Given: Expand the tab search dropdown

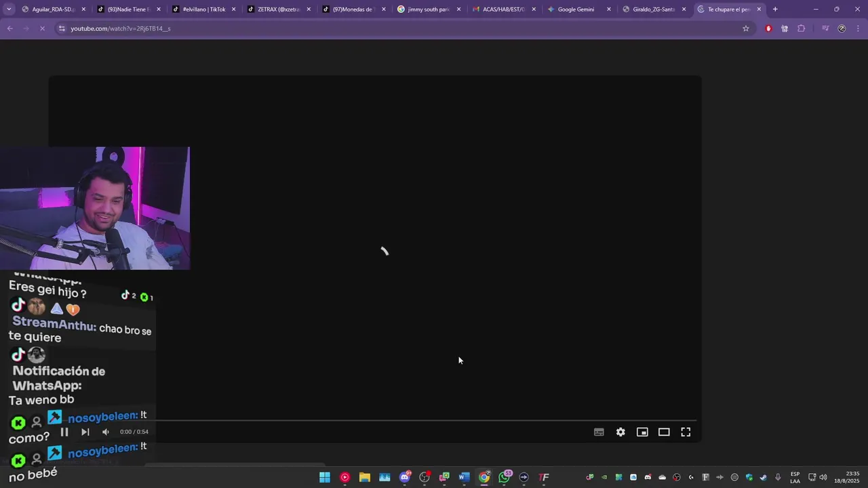Looking at the screenshot, I should [x=8, y=9].
